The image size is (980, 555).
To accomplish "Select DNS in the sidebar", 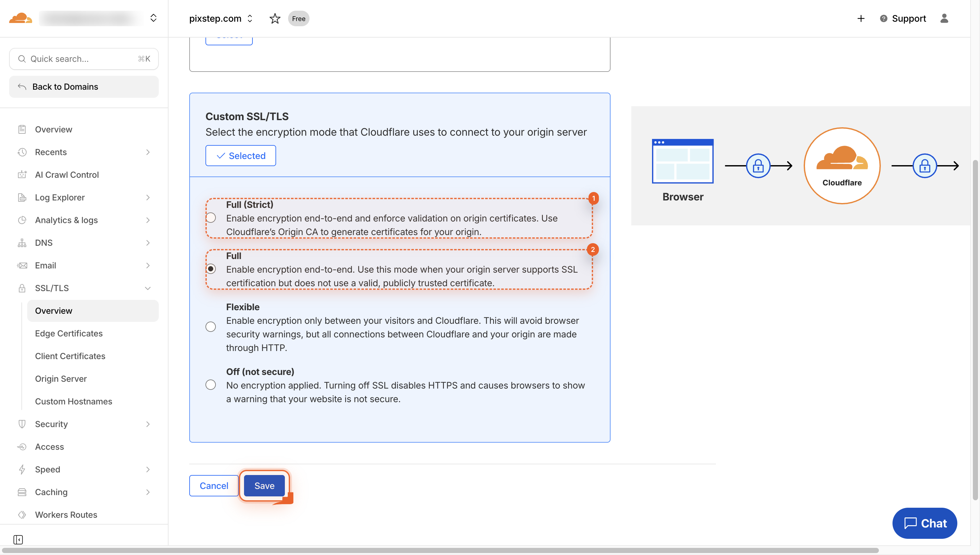I will (44, 243).
